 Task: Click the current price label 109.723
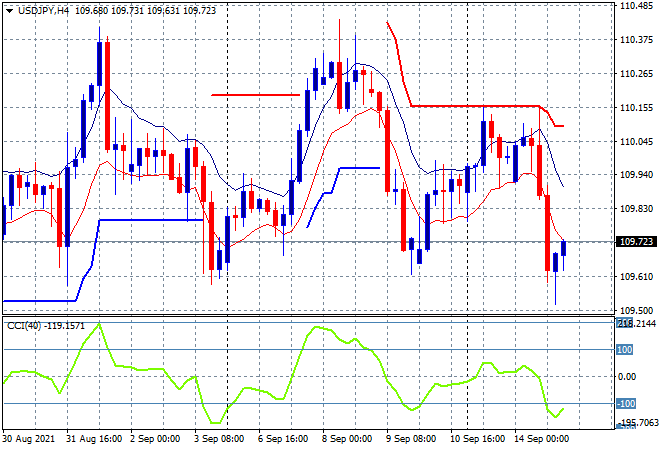coord(636,242)
